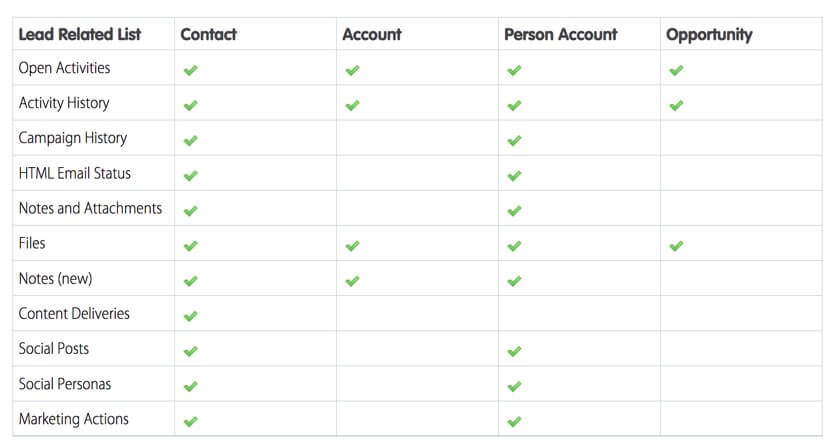Click the Marketing Actions checkmark under Contact
Image resolution: width=835 pixels, height=446 pixels.
[x=191, y=421]
